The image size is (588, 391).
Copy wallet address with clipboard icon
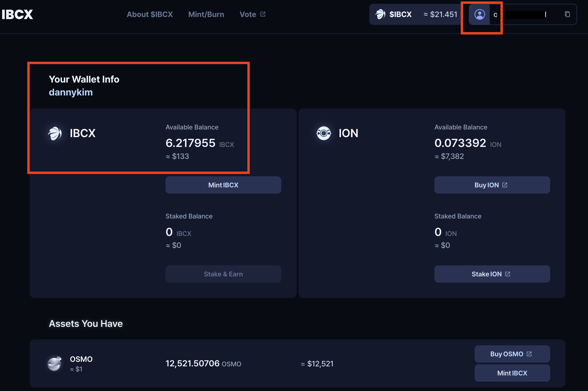567,14
